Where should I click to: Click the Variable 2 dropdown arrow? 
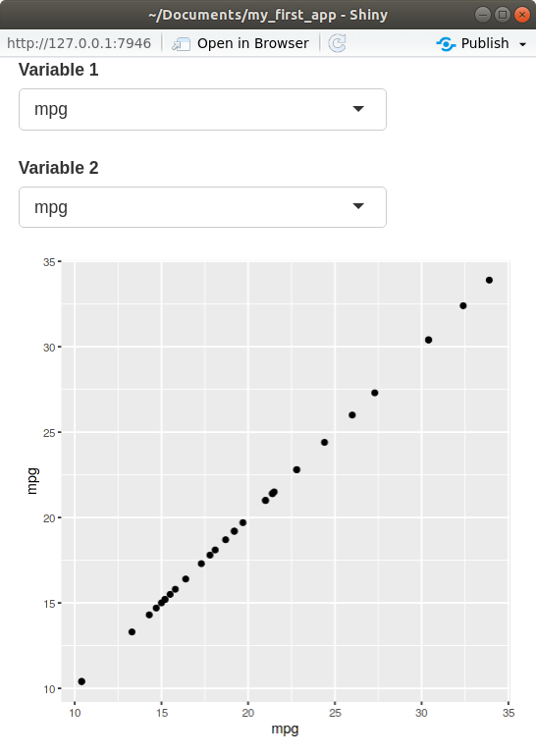coord(358,206)
